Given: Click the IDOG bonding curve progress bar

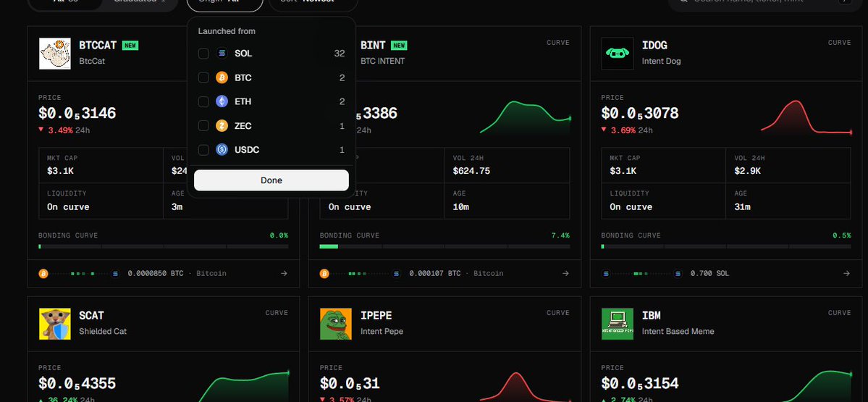Looking at the screenshot, I should click(726, 246).
